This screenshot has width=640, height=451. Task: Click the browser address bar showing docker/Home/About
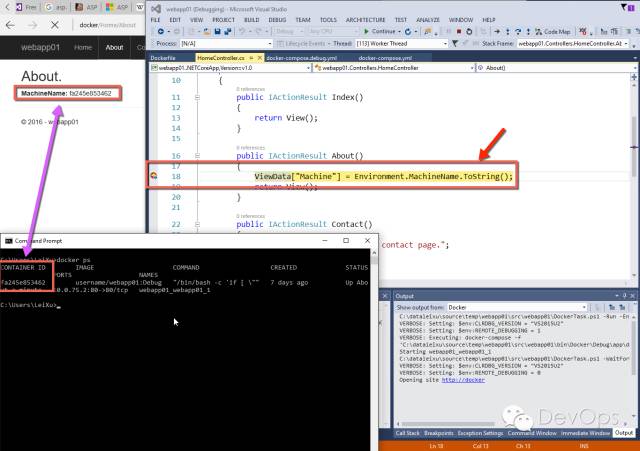tap(108, 25)
